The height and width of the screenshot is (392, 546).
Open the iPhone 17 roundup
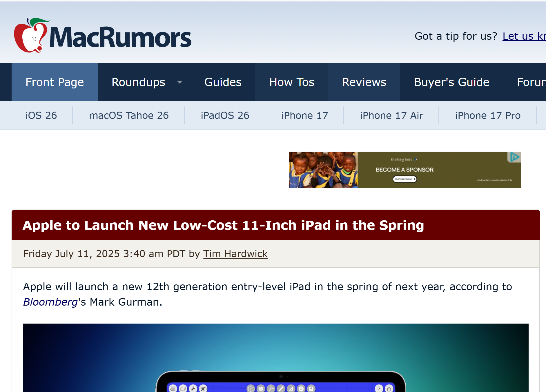304,115
